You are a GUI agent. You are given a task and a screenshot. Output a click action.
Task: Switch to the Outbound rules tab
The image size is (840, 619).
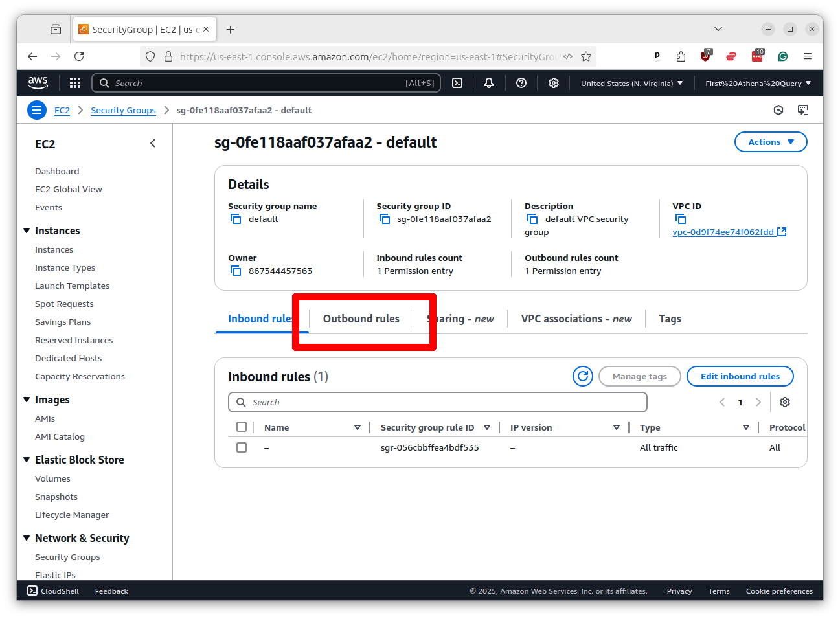(361, 319)
